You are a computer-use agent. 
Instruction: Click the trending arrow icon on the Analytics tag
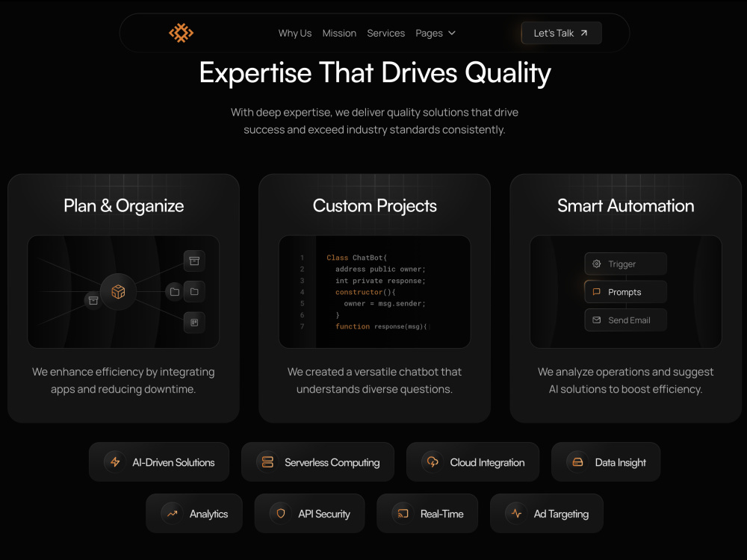[173, 514]
